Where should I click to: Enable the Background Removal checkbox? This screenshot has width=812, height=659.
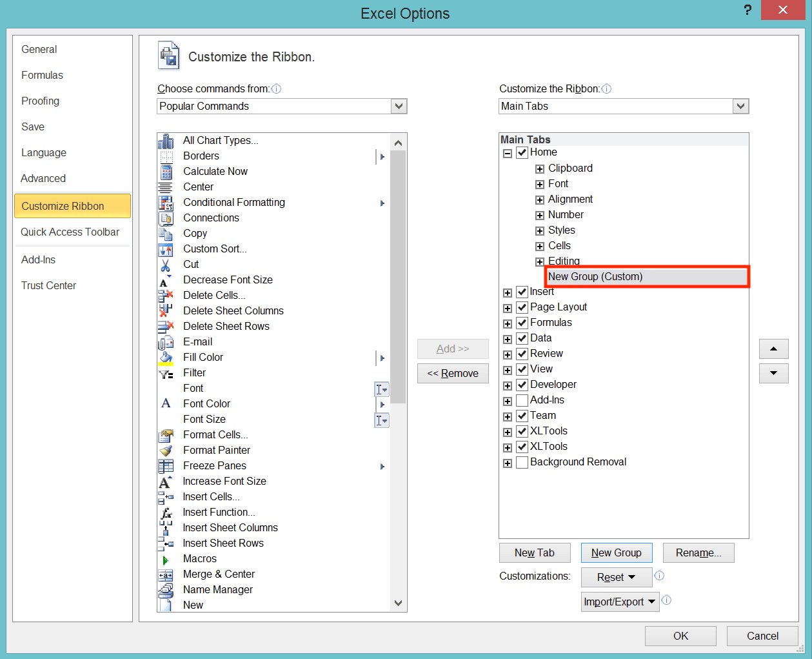pyautogui.click(x=522, y=463)
